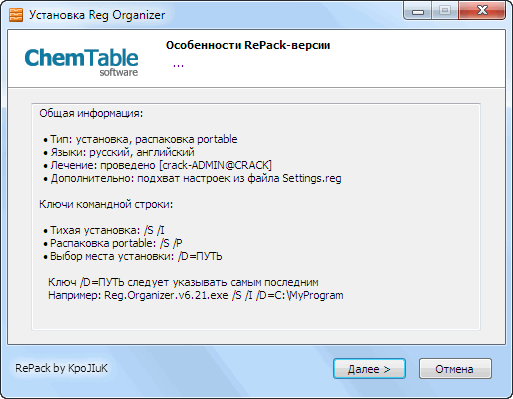Click the Лечение: проведено line
Screen dimensions: 513x399
click(x=158, y=165)
